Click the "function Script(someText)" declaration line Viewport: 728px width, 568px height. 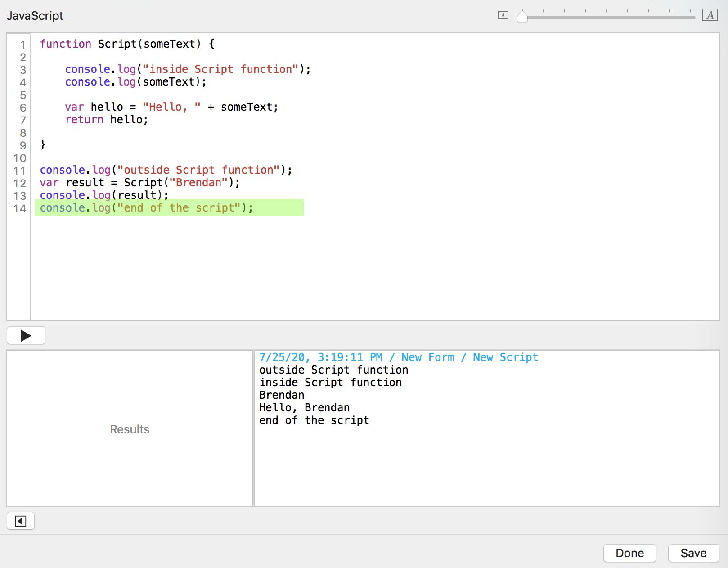pyautogui.click(x=127, y=44)
